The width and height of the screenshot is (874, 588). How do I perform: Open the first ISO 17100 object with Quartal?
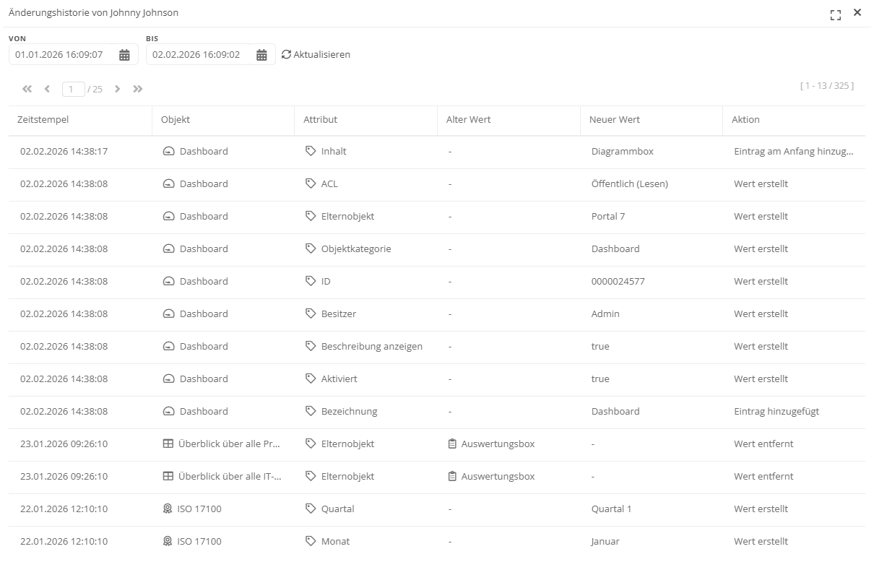pyautogui.click(x=199, y=509)
